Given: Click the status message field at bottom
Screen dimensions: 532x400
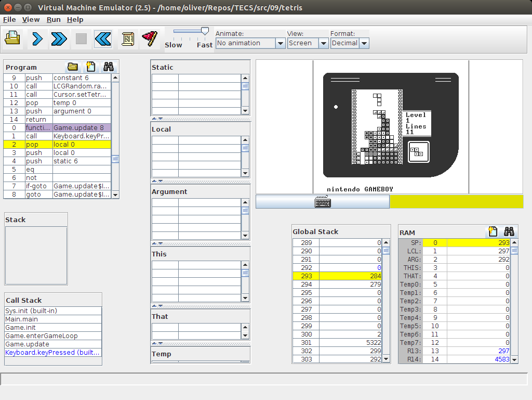Looking at the screenshot, I should click(x=264, y=379).
